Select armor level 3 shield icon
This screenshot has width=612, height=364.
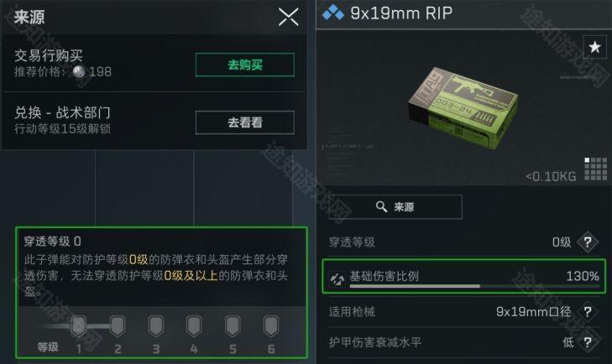coord(156,326)
